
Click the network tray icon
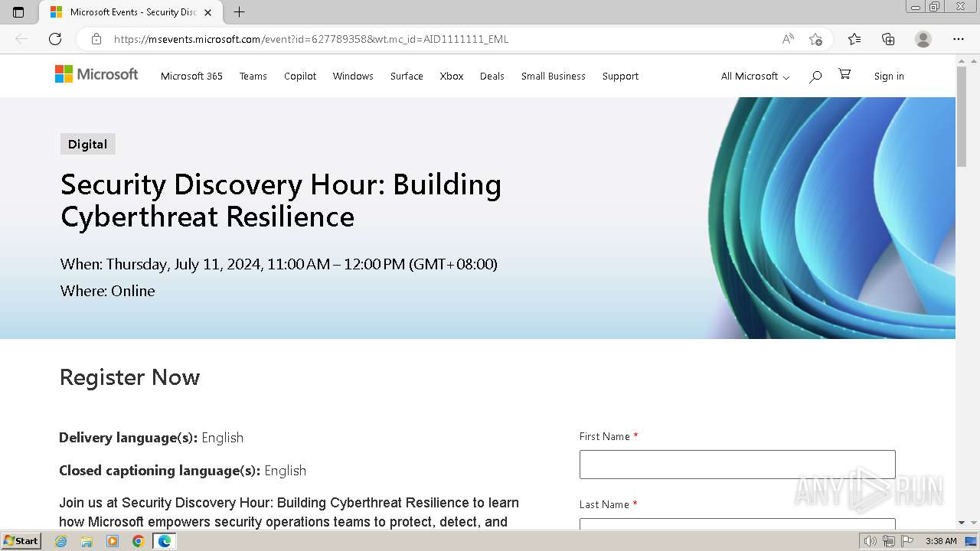coord(889,541)
